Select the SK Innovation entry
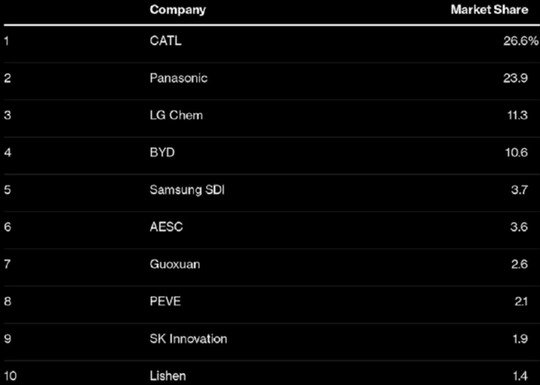The height and width of the screenshot is (385, 540). [x=188, y=339]
